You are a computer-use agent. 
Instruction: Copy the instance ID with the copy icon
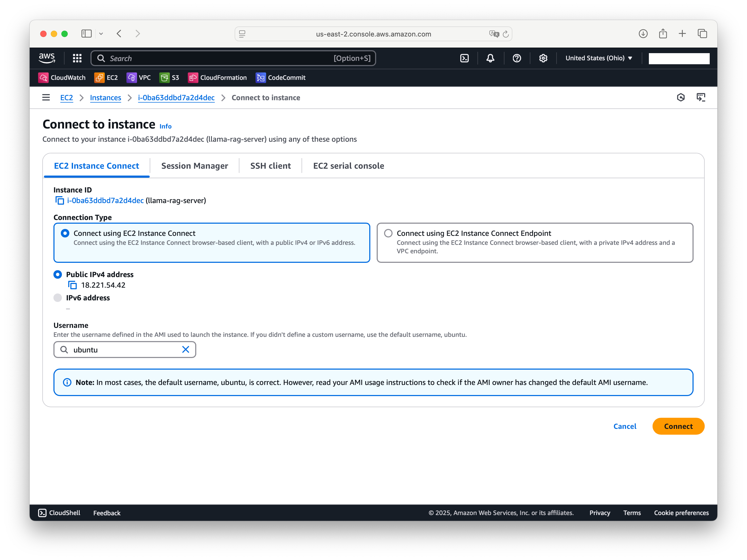[60, 200]
